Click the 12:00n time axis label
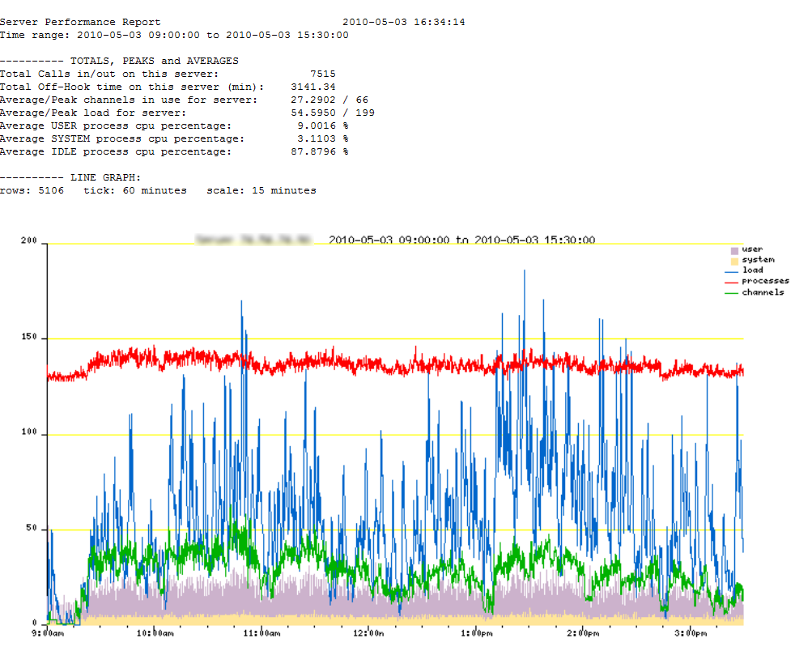 click(368, 633)
